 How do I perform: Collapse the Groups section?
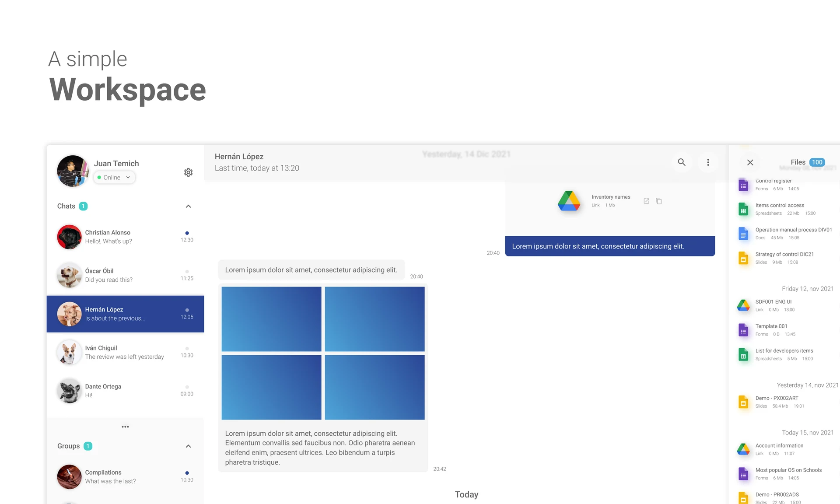click(188, 446)
